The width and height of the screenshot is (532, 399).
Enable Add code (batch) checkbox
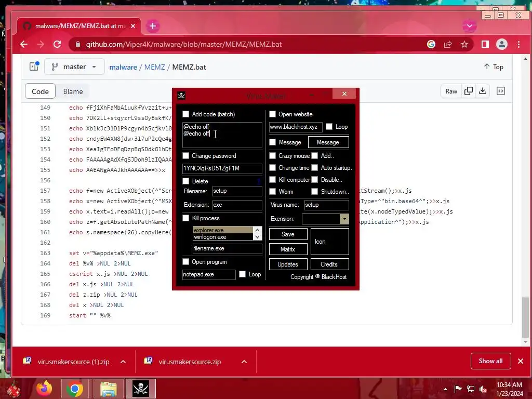pos(185,114)
